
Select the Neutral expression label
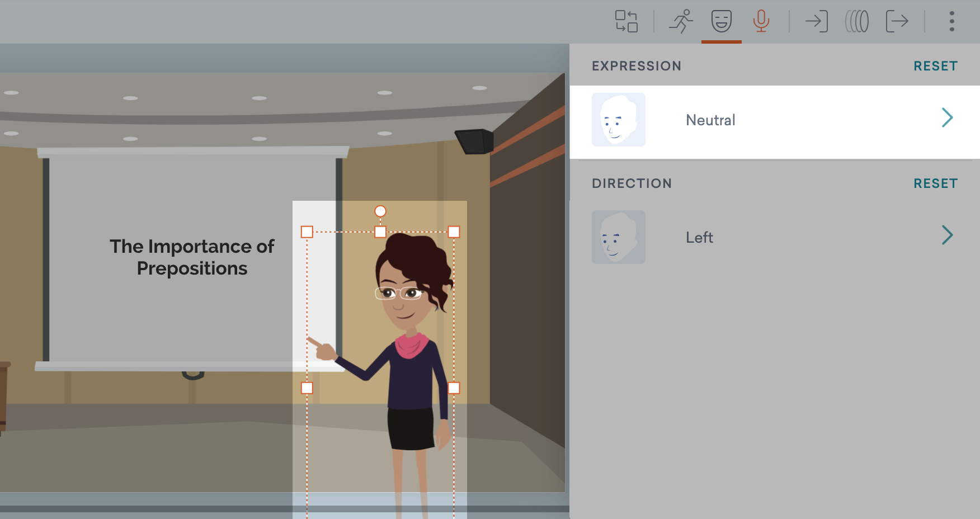pyautogui.click(x=710, y=120)
